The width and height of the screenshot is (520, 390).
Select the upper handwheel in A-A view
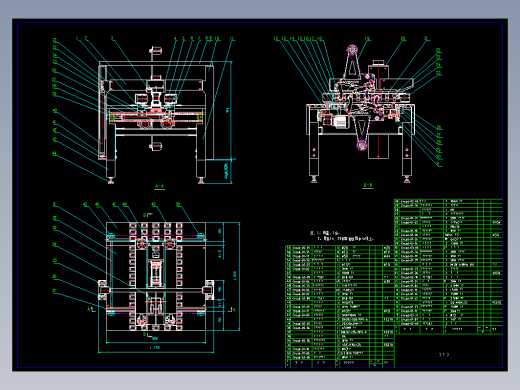155,51
